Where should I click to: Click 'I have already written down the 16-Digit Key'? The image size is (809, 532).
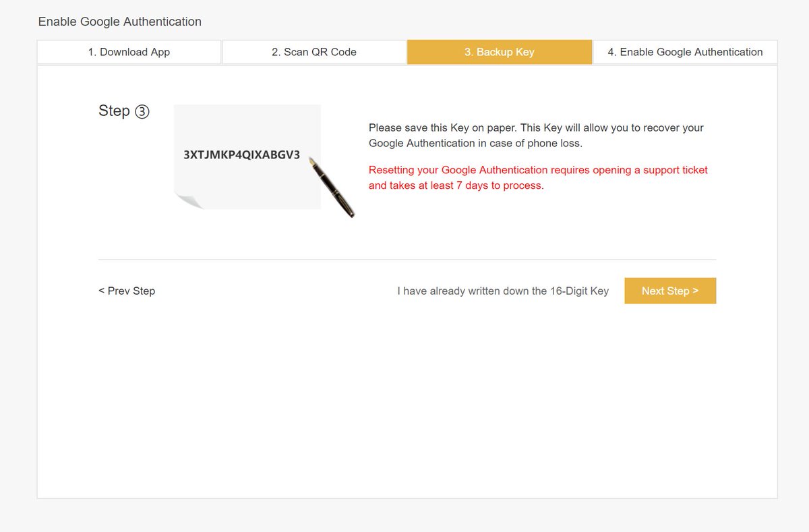pos(503,291)
